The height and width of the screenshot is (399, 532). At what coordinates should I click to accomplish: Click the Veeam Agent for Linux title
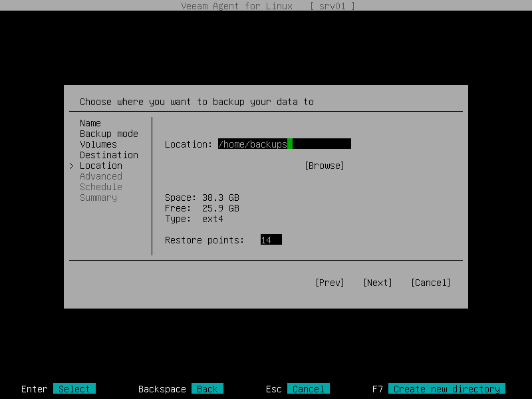click(x=237, y=6)
